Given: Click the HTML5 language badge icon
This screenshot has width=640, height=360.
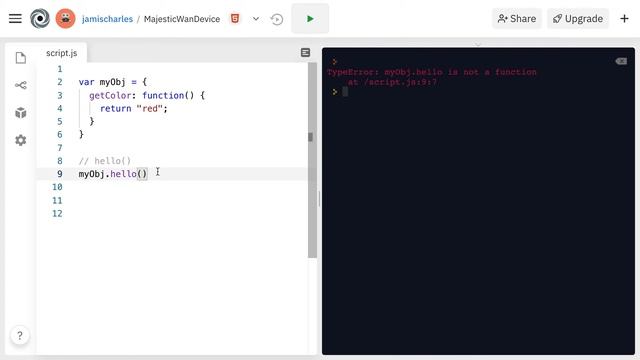Looking at the screenshot, I should (x=235, y=18).
